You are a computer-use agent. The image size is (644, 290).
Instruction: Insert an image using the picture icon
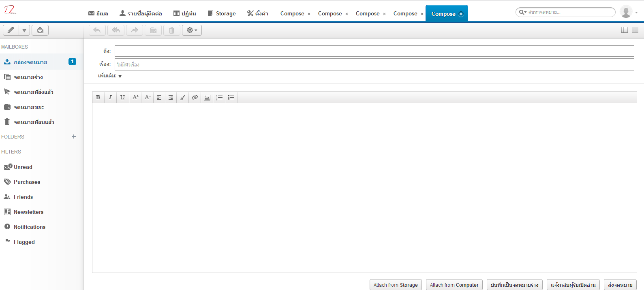pyautogui.click(x=207, y=98)
